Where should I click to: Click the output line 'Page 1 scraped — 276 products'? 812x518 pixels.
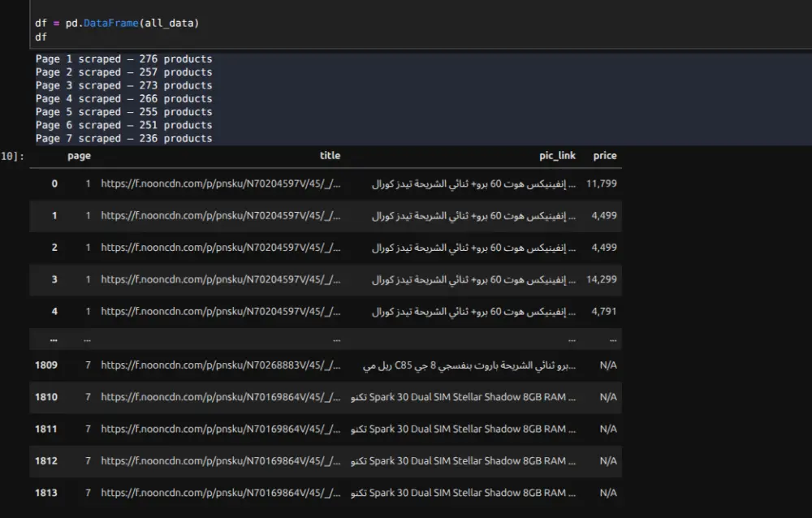coord(123,58)
